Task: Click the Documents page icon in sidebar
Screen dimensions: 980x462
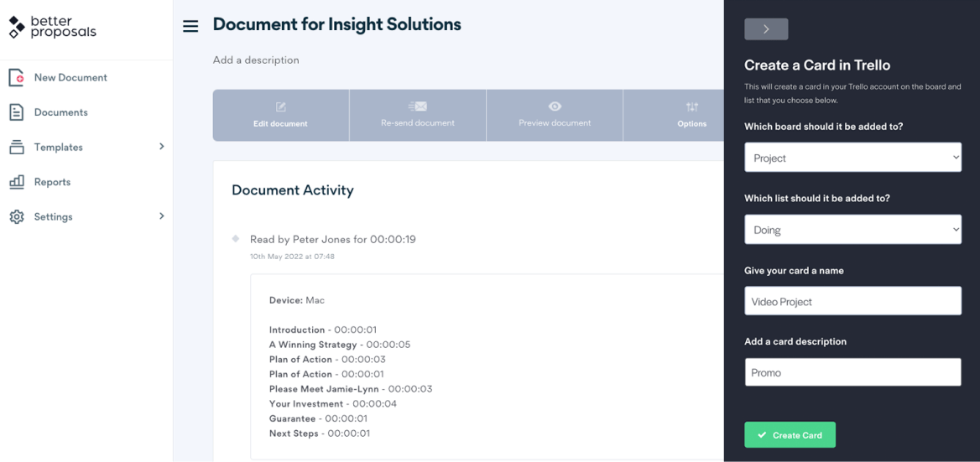Action: pyautogui.click(x=17, y=112)
